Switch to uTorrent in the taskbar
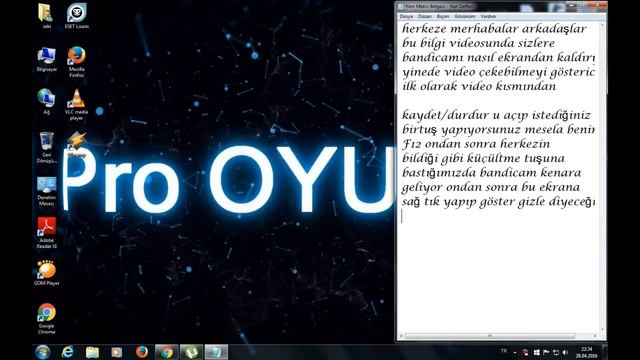The width and height of the screenshot is (640, 360). [191, 352]
